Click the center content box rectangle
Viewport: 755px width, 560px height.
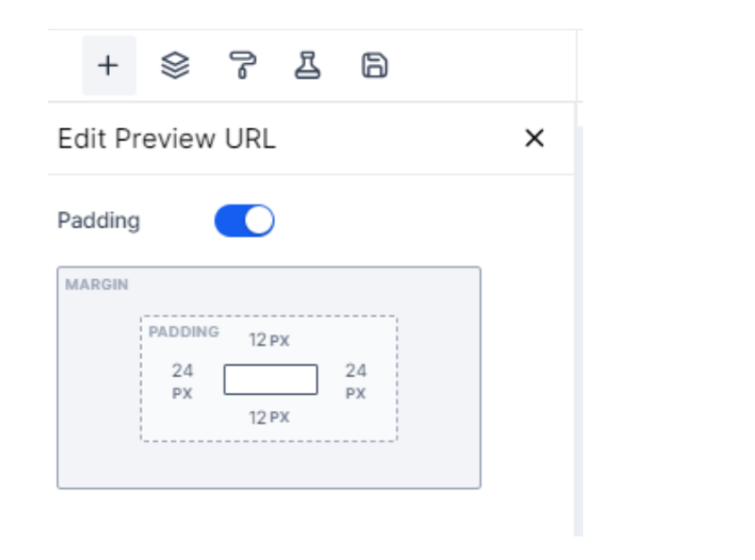(270, 379)
